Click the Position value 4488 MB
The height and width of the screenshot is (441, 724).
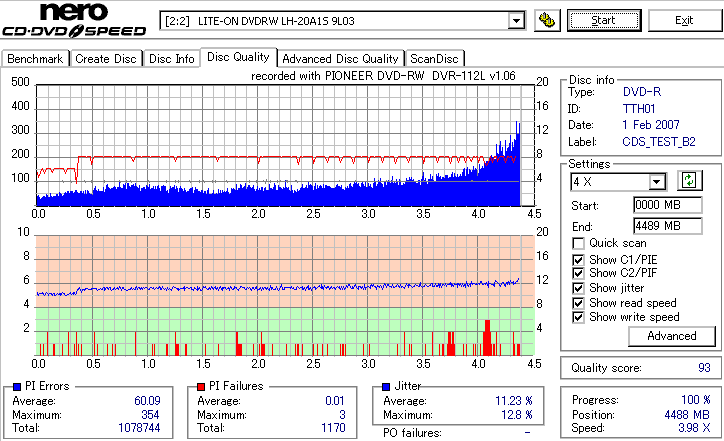[x=687, y=414]
